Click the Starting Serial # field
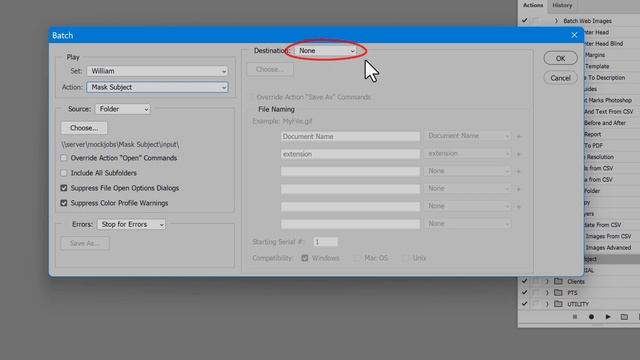The image size is (640, 360). pyautogui.click(x=325, y=242)
